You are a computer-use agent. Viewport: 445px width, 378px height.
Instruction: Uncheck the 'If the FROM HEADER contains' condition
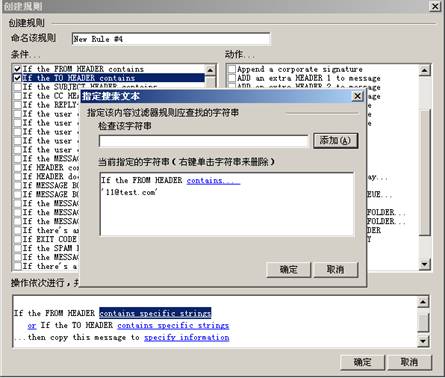tap(17, 69)
